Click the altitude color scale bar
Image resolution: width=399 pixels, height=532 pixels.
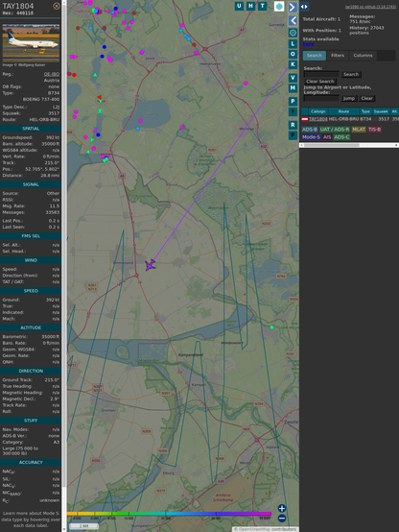169,514
